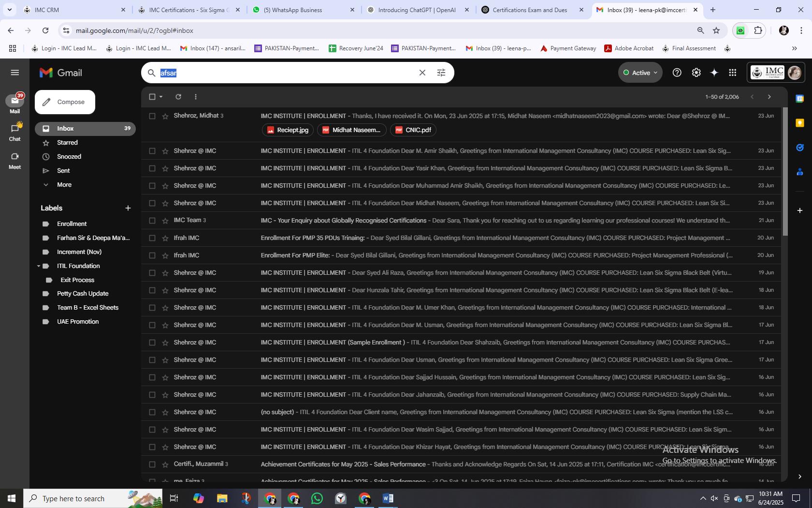Show more bookmarks chevron
Viewport: 812px width, 508px height.
(794, 48)
